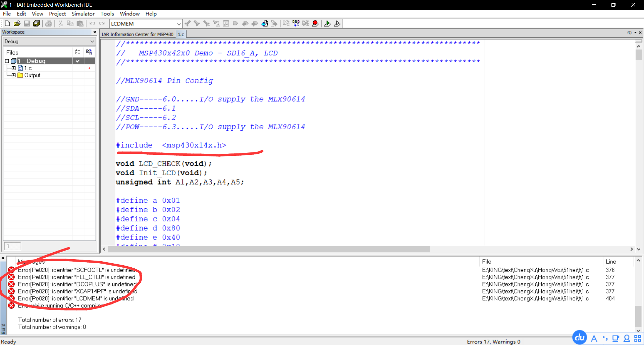Open the LCDMEM quick search dropdown
This screenshot has width=644, height=345.
[179, 24]
